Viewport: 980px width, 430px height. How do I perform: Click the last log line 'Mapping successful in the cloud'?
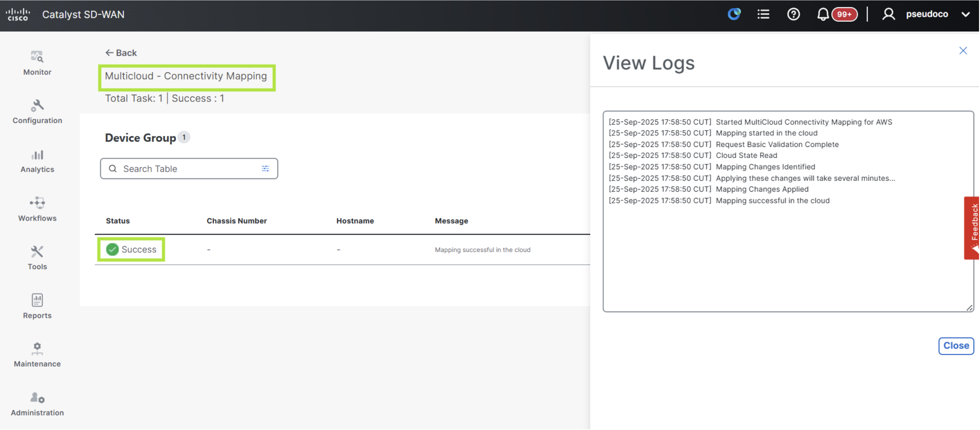[x=772, y=201]
